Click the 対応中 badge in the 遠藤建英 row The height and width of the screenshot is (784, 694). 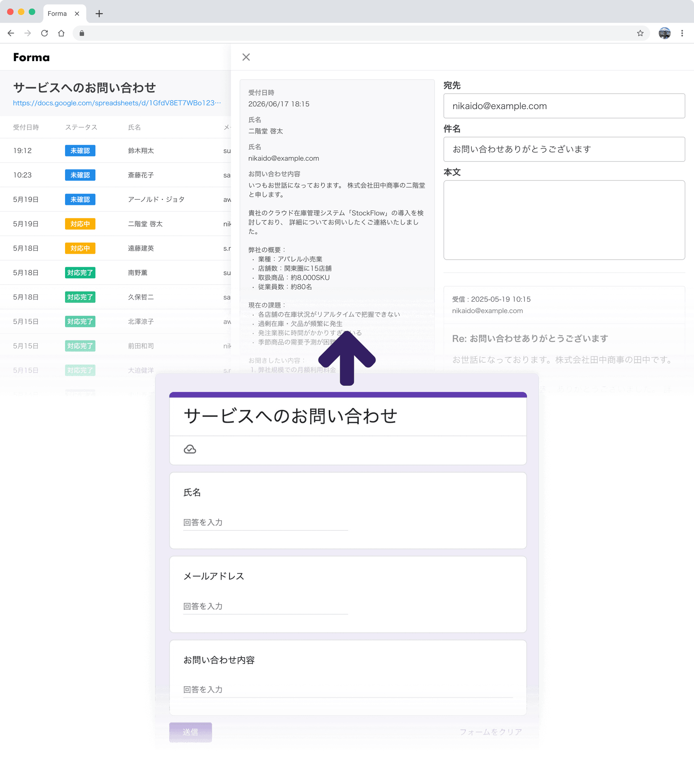click(x=80, y=248)
